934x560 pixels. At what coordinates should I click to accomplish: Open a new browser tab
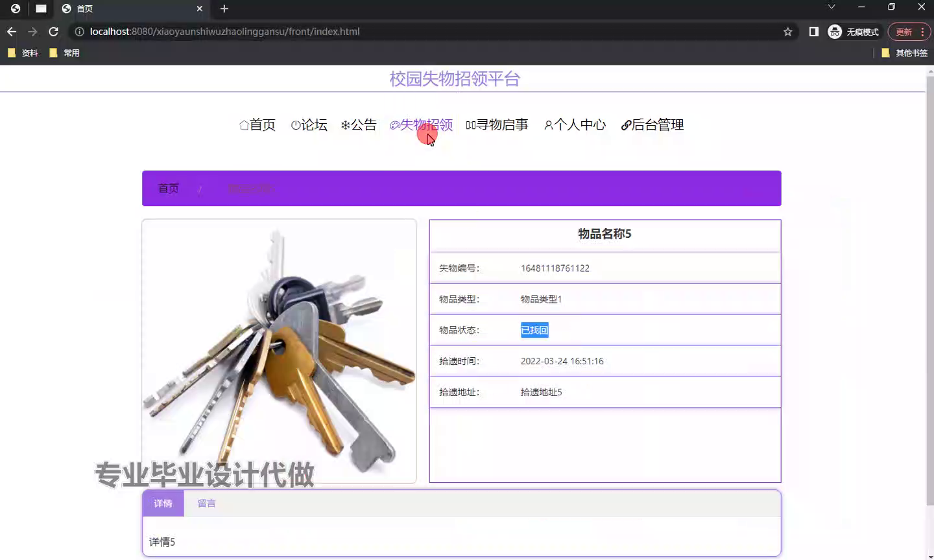point(224,8)
